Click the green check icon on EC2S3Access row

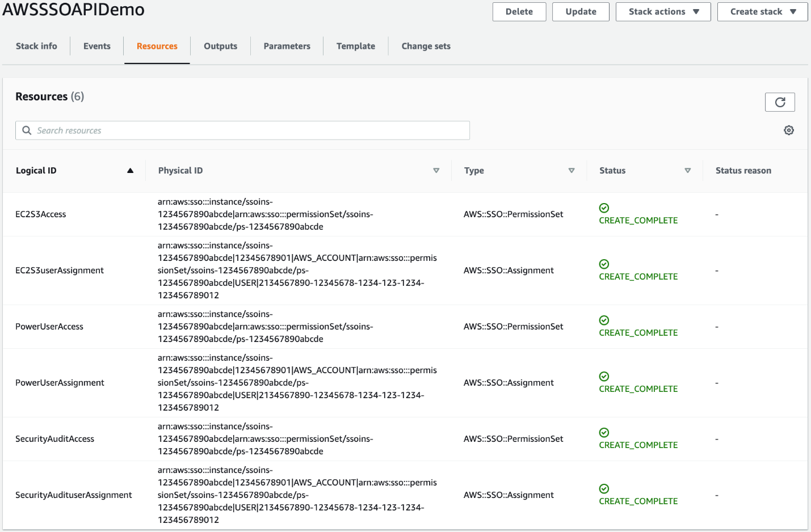point(603,208)
